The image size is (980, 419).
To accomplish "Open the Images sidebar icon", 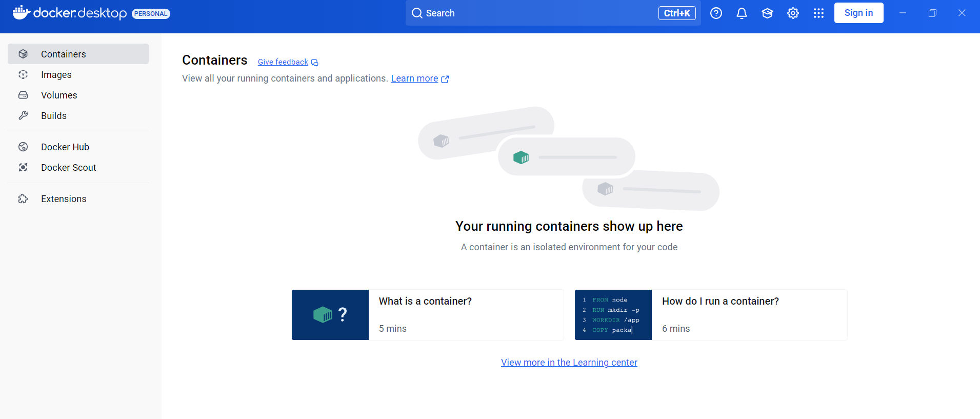I will (23, 74).
